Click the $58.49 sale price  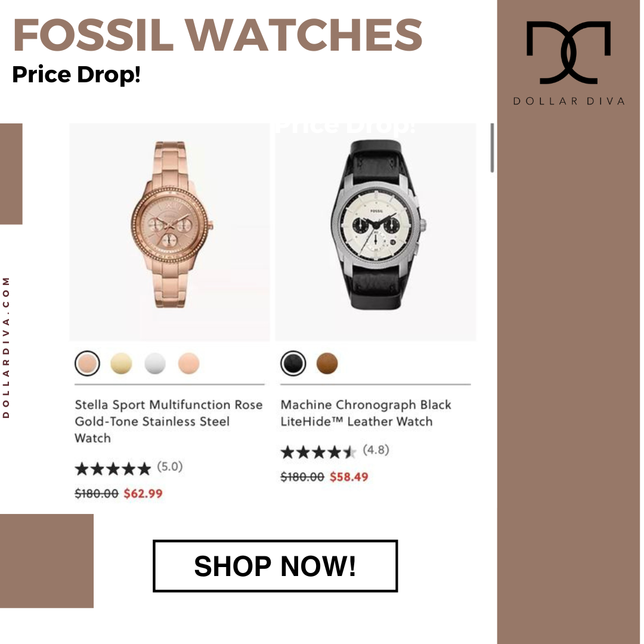[349, 477]
